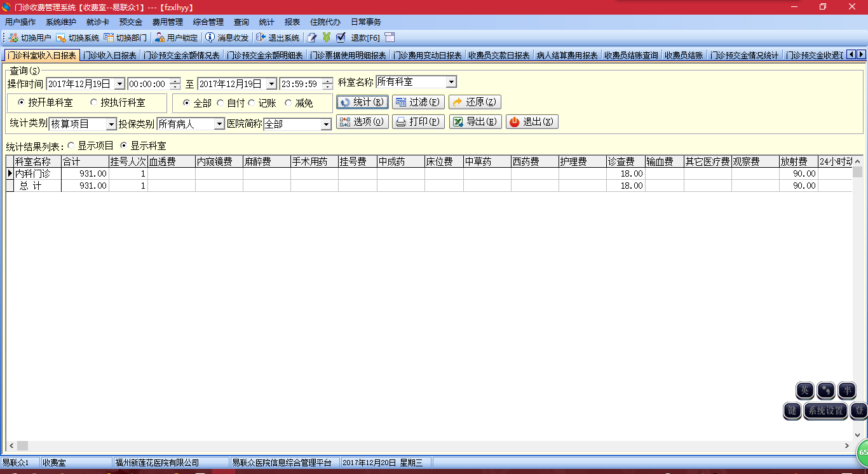Click the green 65 floating ball
Viewport: 868px width, 474px height.
coord(862,452)
